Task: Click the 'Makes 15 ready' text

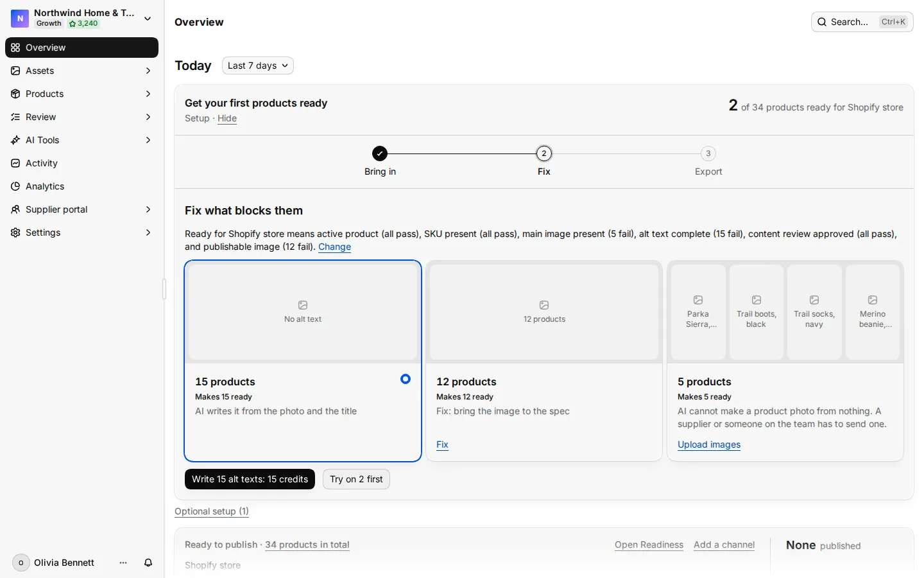Action: pyautogui.click(x=223, y=397)
